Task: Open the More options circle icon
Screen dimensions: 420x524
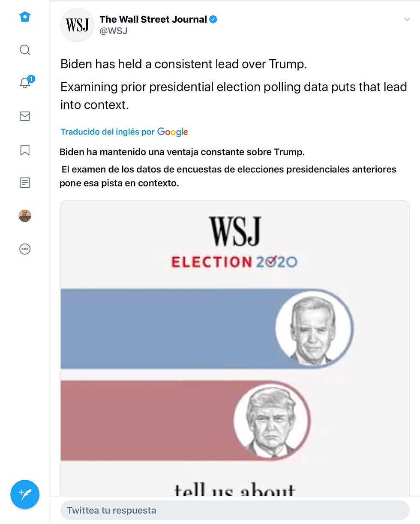Action: coord(25,249)
